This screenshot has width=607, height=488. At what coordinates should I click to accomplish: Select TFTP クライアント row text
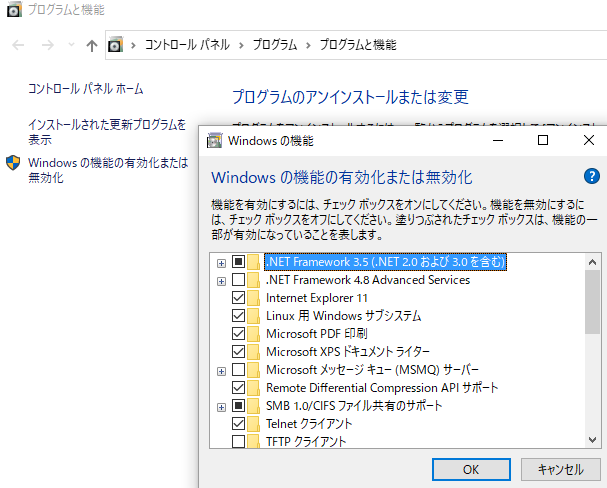(306, 441)
